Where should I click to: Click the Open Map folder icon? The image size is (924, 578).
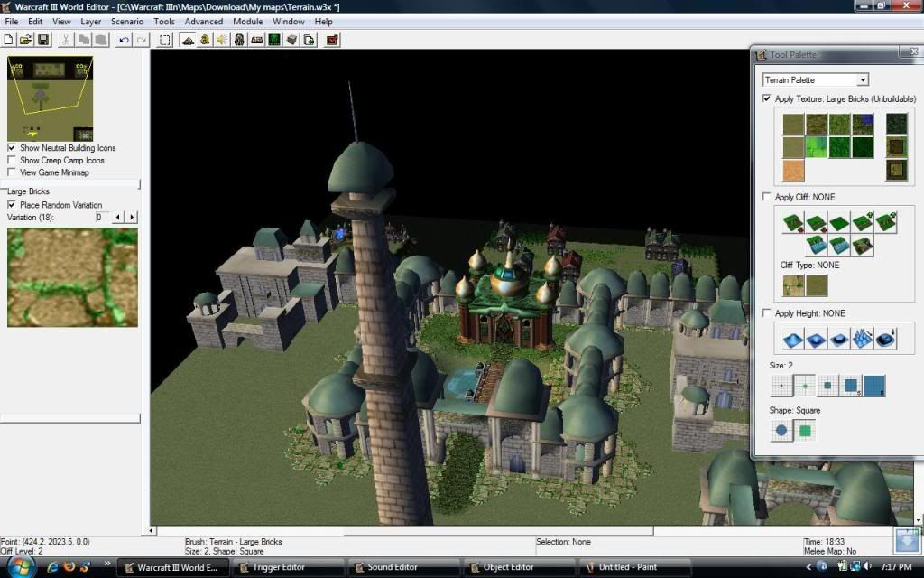(26, 40)
